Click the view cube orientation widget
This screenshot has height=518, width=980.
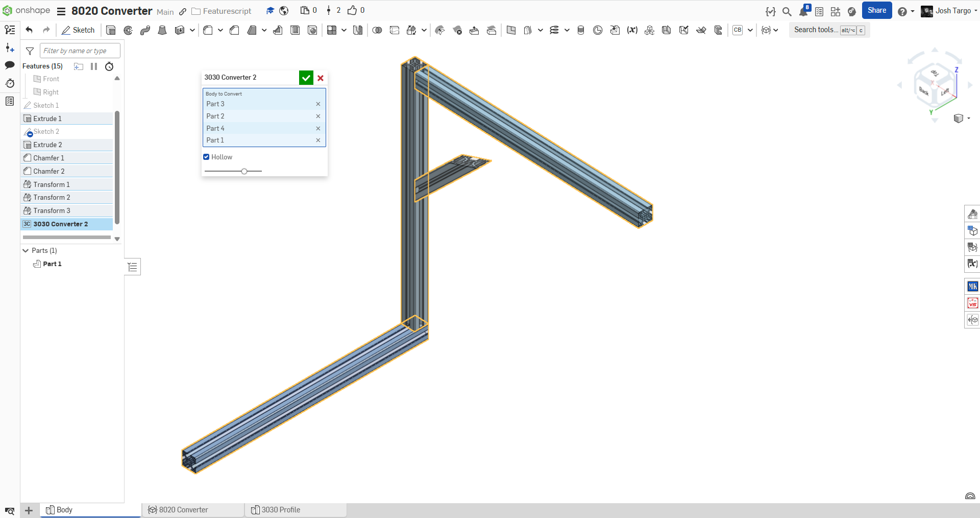935,85
